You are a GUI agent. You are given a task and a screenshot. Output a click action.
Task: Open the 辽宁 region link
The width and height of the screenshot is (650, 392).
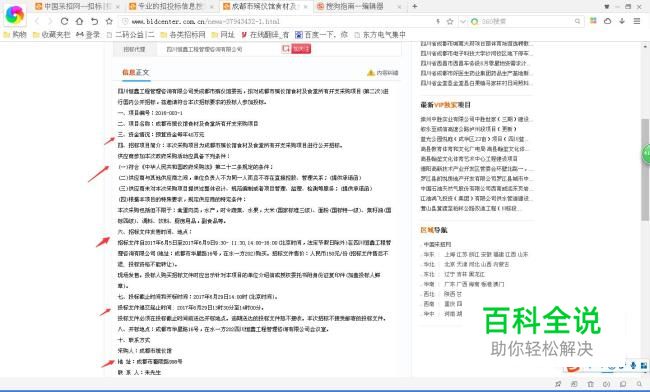pyautogui.click(x=450, y=274)
